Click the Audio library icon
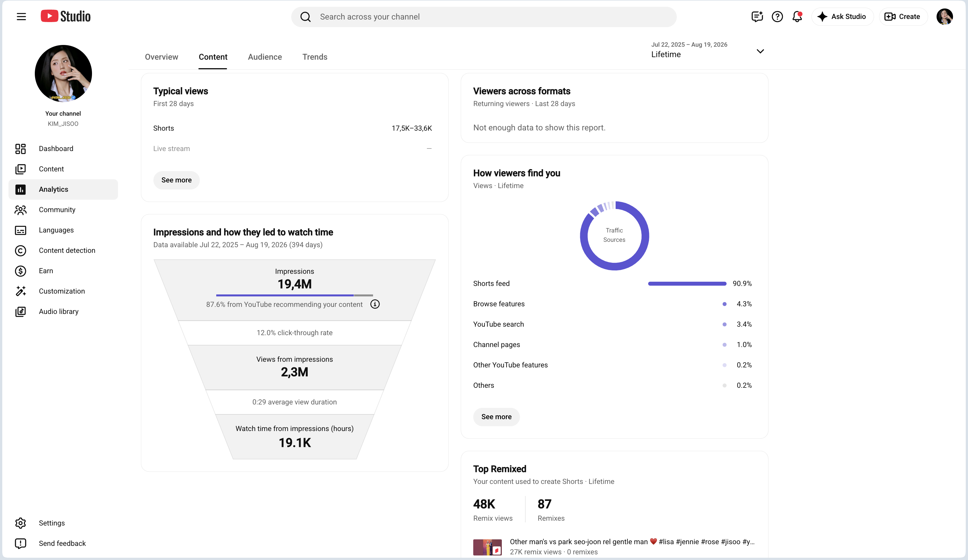Viewport: 968px width, 560px height. click(x=20, y=312)
